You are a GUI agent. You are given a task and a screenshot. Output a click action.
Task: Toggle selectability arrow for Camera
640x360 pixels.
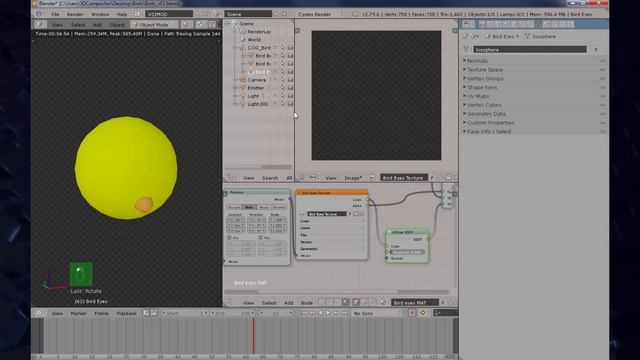pyautogui.click(x=282, y=80)
